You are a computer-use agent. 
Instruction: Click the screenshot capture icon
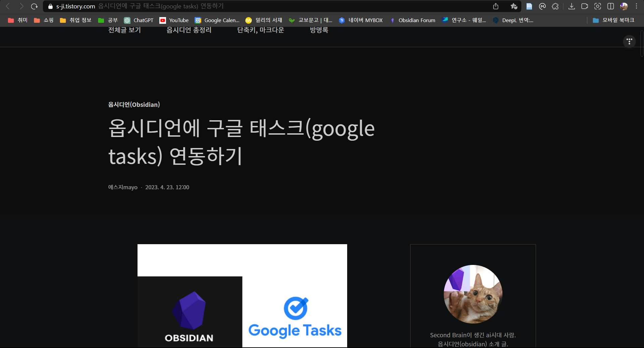(x=598, y=6)
